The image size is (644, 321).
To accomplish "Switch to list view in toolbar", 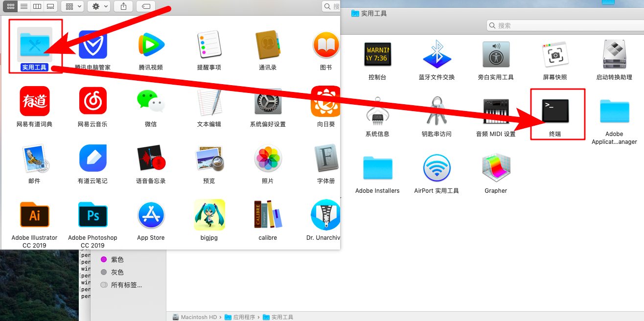I will 23,6.
